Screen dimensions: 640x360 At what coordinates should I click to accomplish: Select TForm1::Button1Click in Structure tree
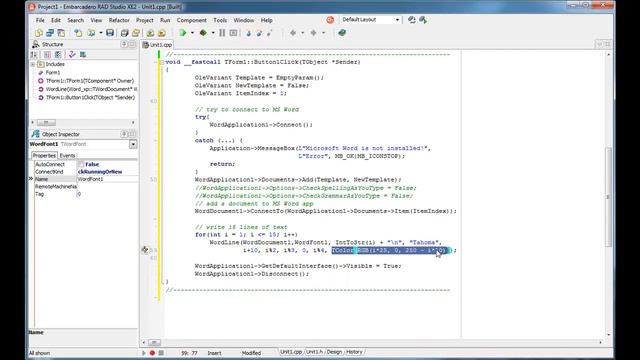tap(90, 98)
